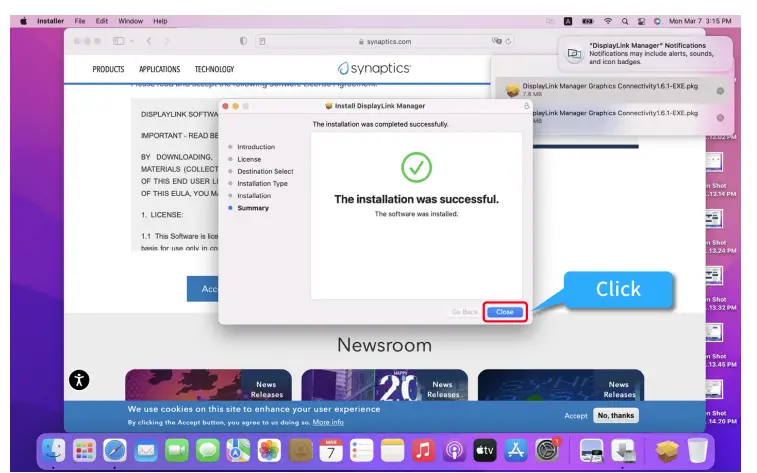Image resolution: width=757 pixels, height=473 pixels.
Task: Click the website accessibility icon
Action: 79,380
